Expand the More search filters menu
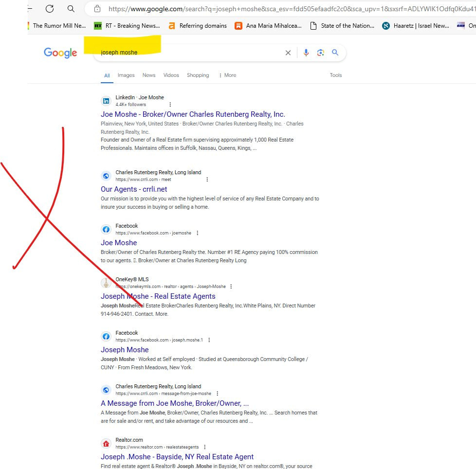The width and height of the screenshot is (476, 469). [227, 75]
